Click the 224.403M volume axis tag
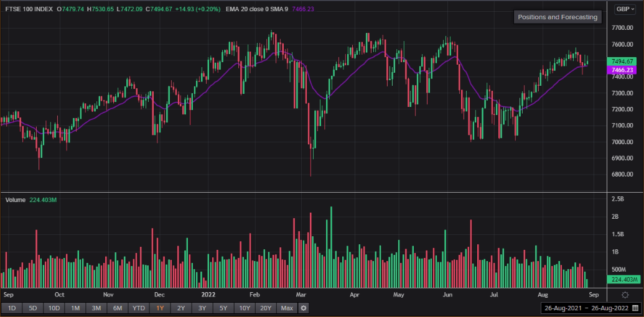 coord(624,280)
